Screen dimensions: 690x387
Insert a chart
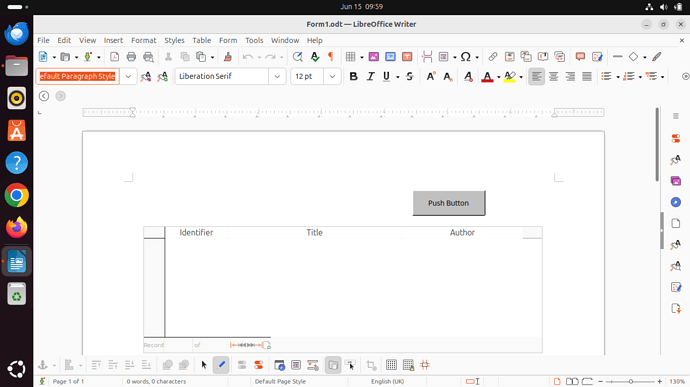(x=390, y=57)
